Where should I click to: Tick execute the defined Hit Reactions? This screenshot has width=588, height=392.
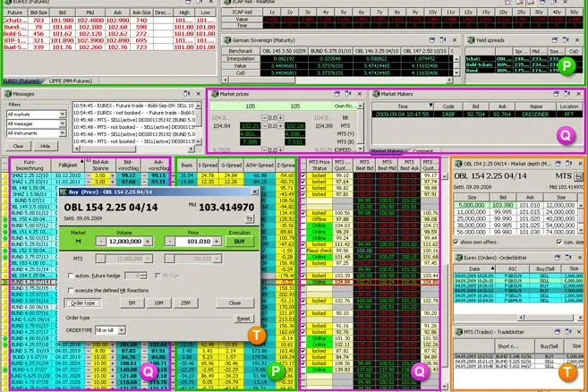click(71, 290)
